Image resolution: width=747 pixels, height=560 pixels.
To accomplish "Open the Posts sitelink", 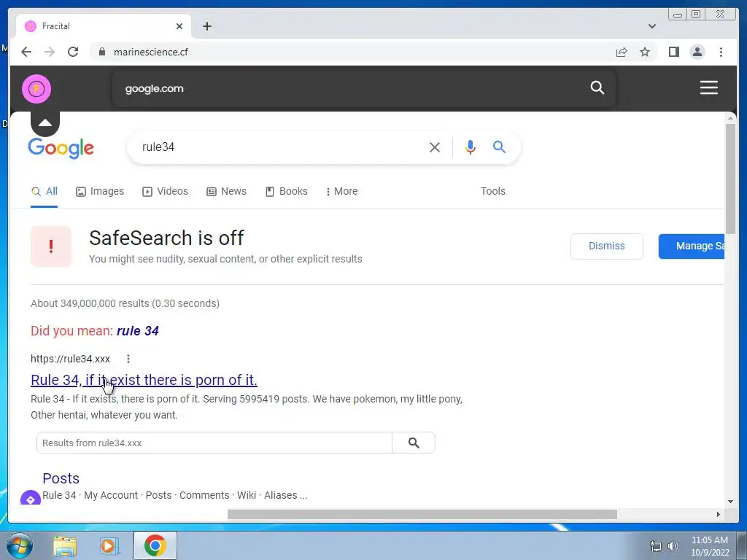I will 61,478.
